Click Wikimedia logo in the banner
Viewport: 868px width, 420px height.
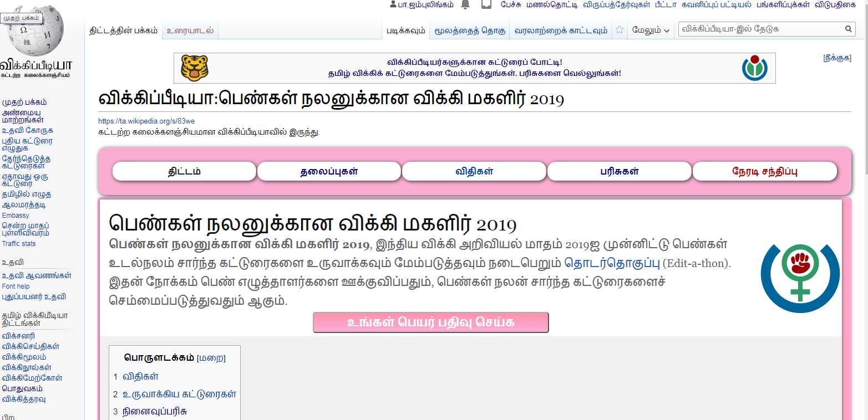coord(754,68)
